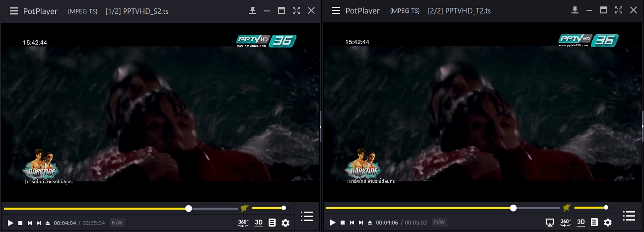Click elapsed time 00:04:06 in right player
644x232 pixels.
tap(387, 223)
